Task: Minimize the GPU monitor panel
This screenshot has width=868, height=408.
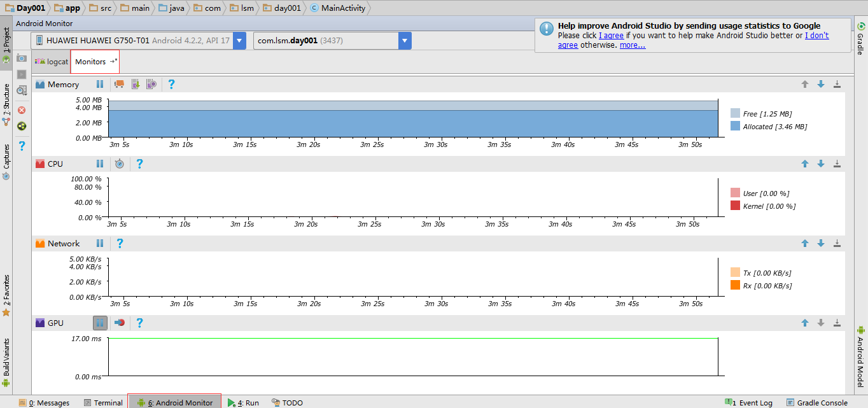Action: click(837, 323)
